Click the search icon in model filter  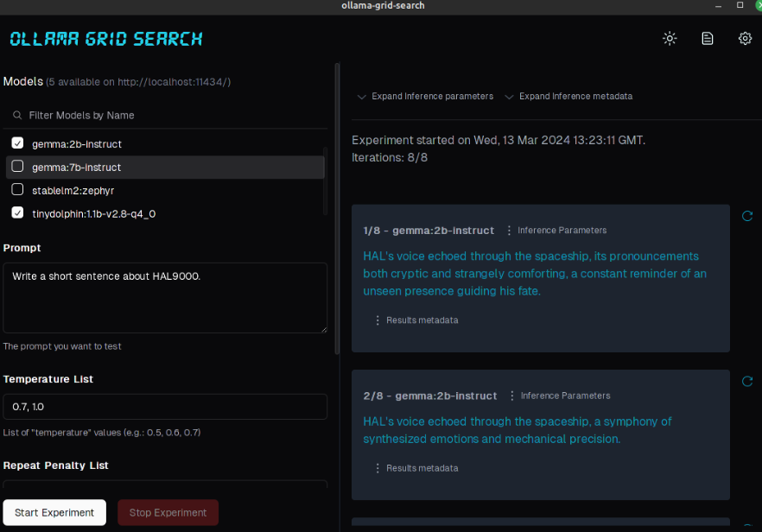tap(17, 115)
